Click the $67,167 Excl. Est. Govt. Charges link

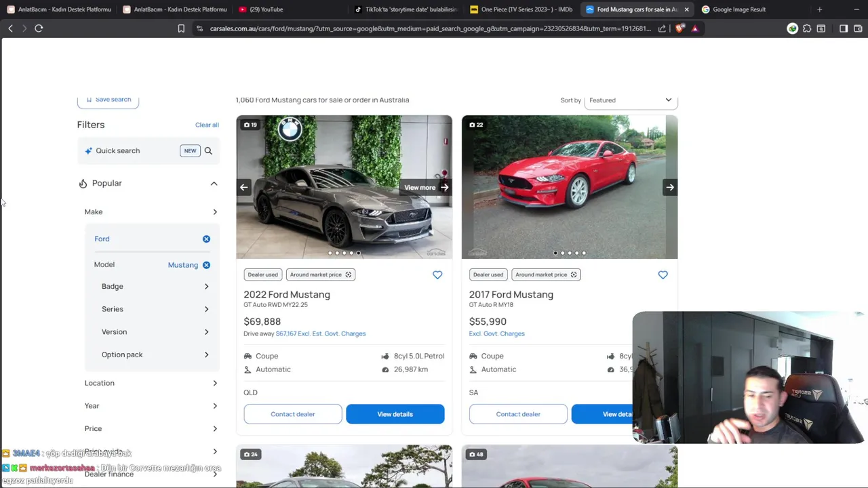point(321,333)
